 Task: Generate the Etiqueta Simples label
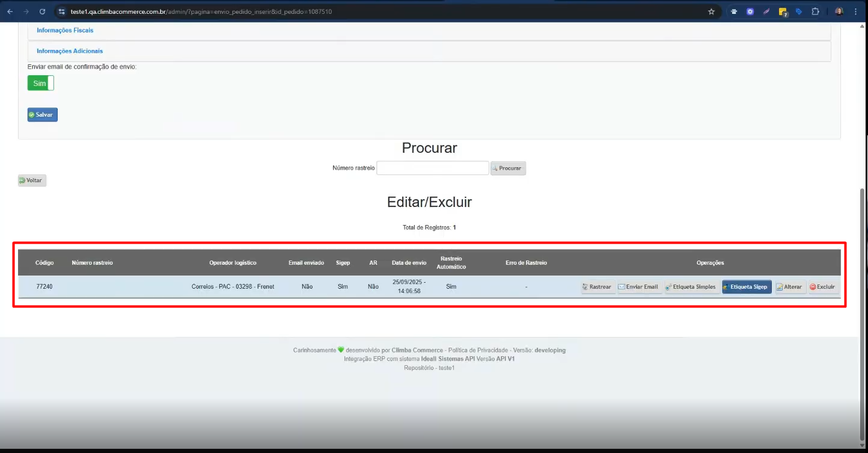(x=691, y=287)
